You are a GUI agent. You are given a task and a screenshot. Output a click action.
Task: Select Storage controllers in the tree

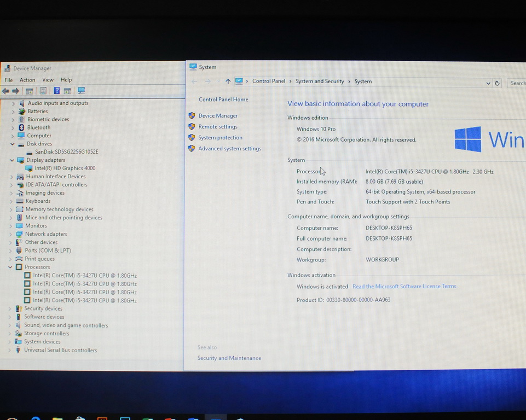47,334
